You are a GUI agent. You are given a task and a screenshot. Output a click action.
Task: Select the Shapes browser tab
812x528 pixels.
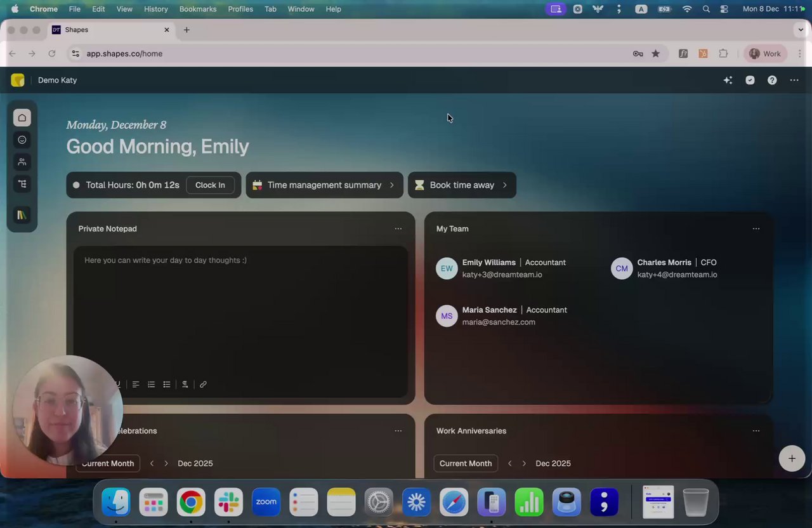111,30
